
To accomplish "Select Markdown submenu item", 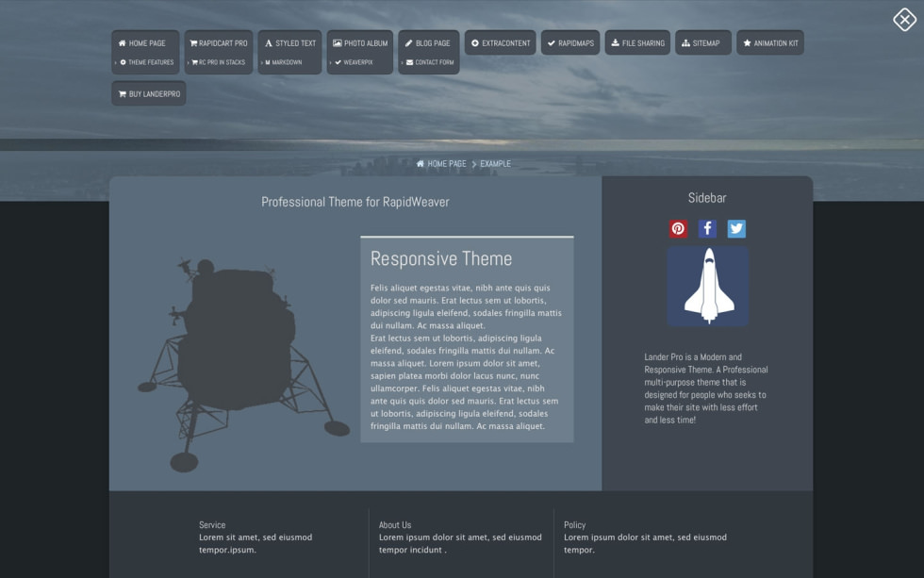I will pyautogui.click(x=284, y=62).
